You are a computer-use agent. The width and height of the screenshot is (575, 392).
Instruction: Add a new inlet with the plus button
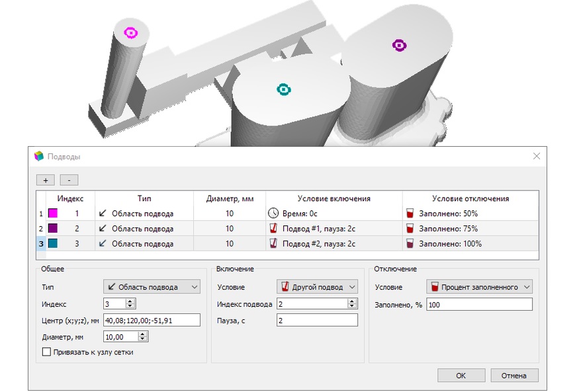click(x=45, y=180)
